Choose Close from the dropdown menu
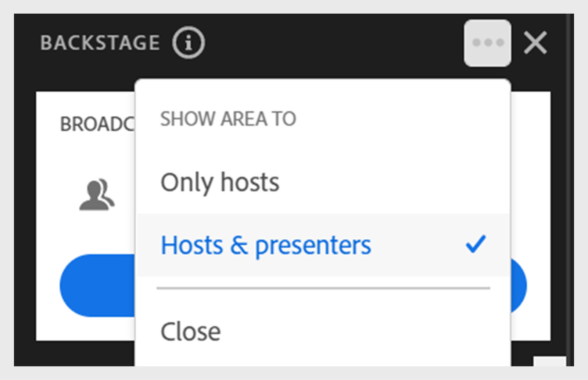588x380 pixels. click(191, 331)
